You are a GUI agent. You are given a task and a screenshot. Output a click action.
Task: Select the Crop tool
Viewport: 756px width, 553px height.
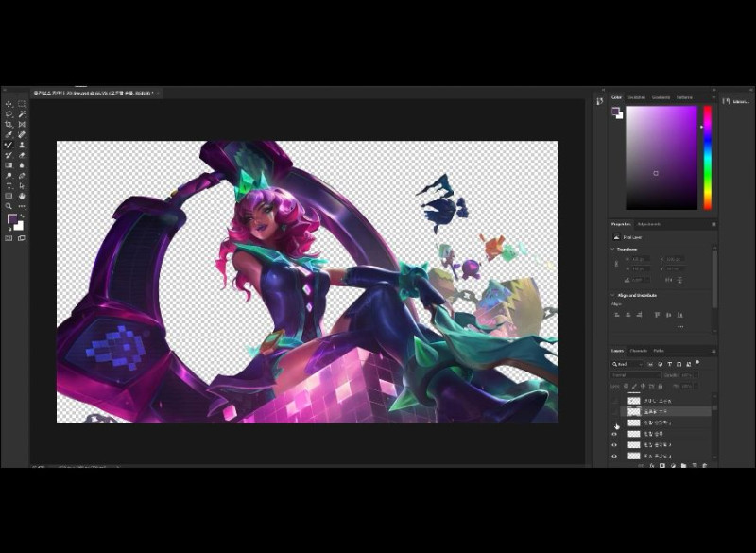[9, 124]
